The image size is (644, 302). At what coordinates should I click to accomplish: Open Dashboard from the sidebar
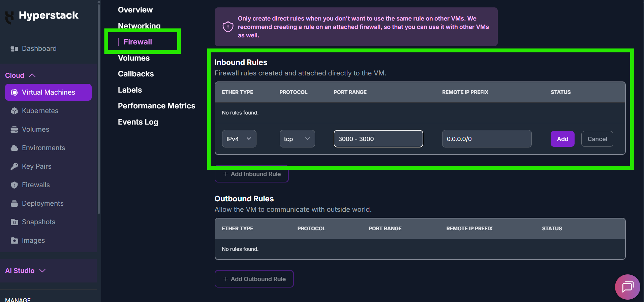pos(39,48)
